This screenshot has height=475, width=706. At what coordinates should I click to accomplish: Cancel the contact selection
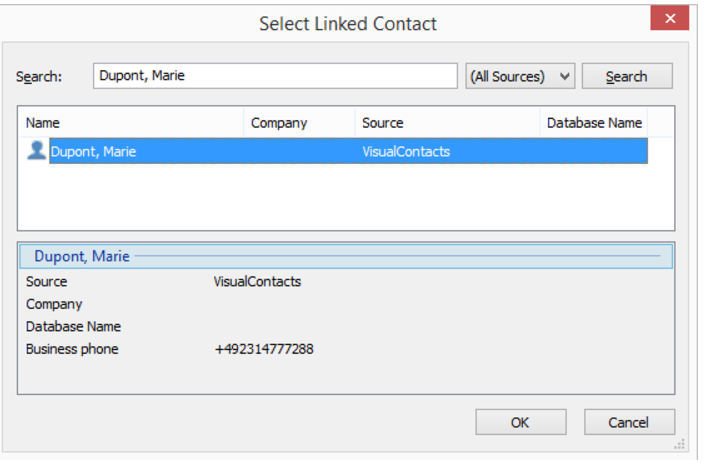point(629,422)
